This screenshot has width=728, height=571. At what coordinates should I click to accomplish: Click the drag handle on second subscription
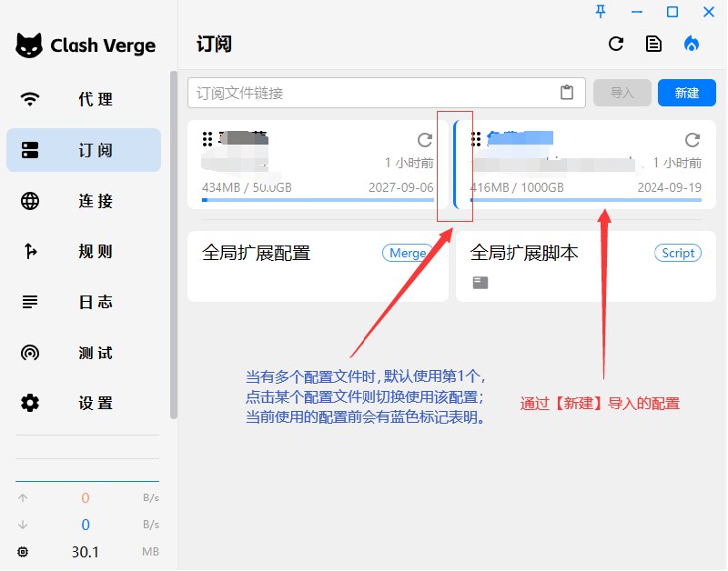coord(476,139)
